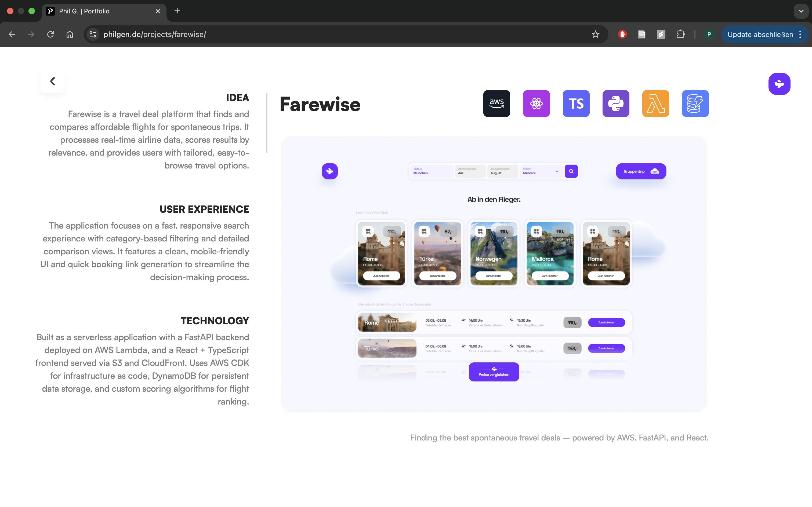Screen dimensions: 812x507
Task: Open a new browser tab
Action: (x=177, y=11)
